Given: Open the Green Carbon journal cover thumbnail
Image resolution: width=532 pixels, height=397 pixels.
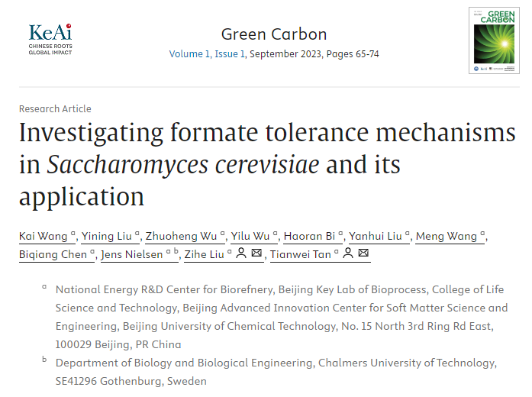Looking at the screenshot, I should point(494,40).
